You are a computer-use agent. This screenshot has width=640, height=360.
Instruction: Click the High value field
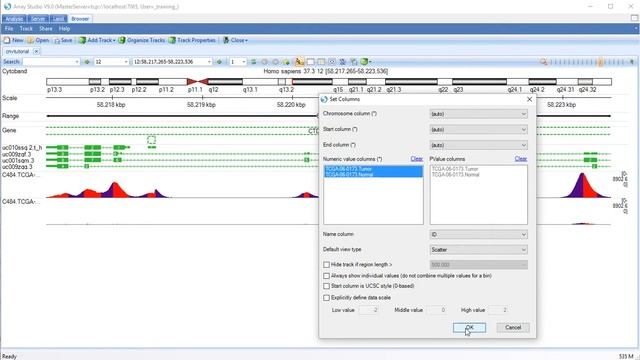click(498, 310)
